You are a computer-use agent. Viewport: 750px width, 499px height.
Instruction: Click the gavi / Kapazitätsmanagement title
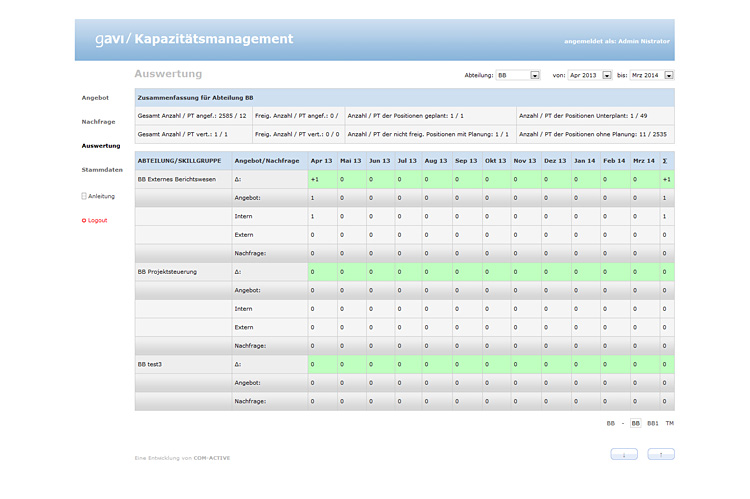[x=194, y=39]
